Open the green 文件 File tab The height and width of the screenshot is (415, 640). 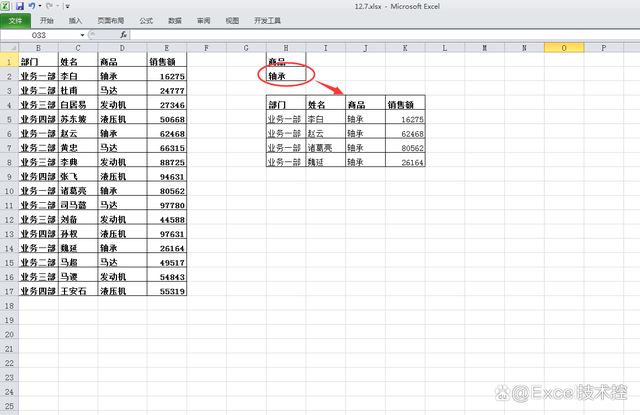pos(17,20)
